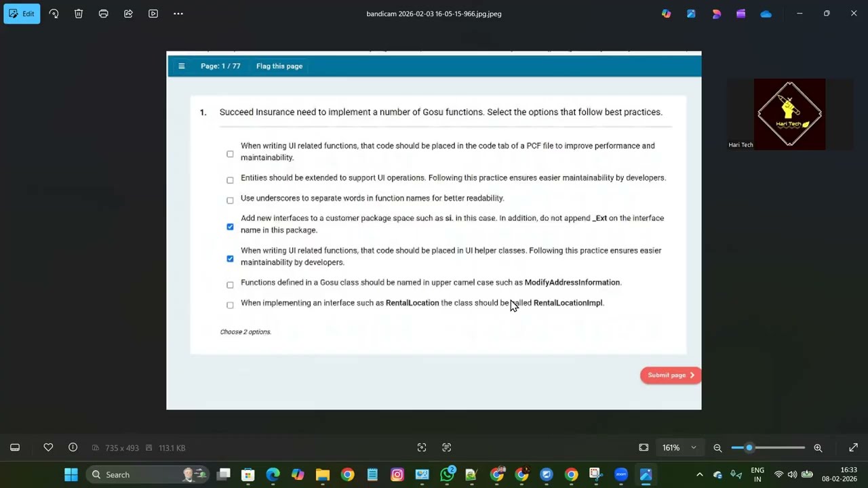Image resolution: width=868 pixels, height=488 pixels.
Task: Expand the system tray hidden icons chevron
Action: pos(700,474)
